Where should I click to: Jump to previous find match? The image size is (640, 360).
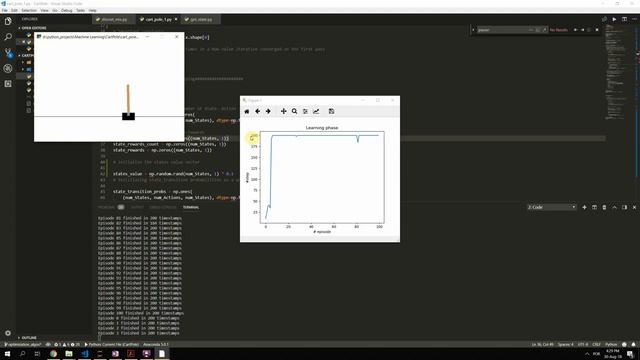[576, 30]
